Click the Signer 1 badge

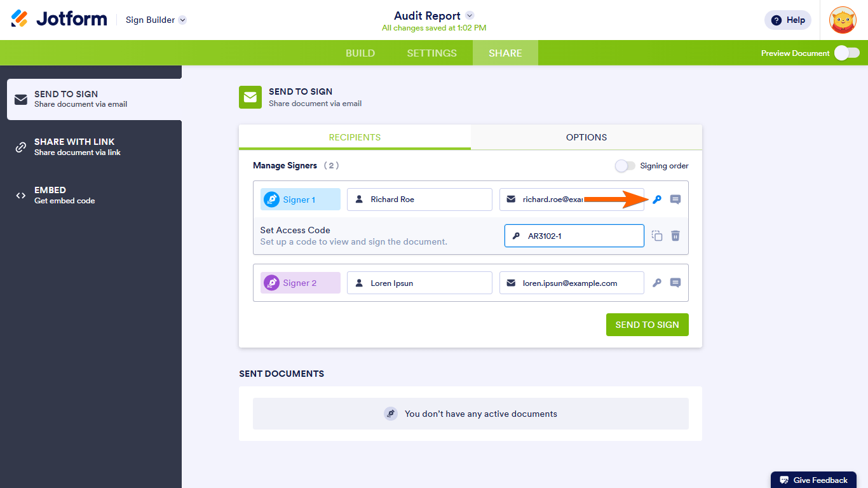[x=301, y=200]
